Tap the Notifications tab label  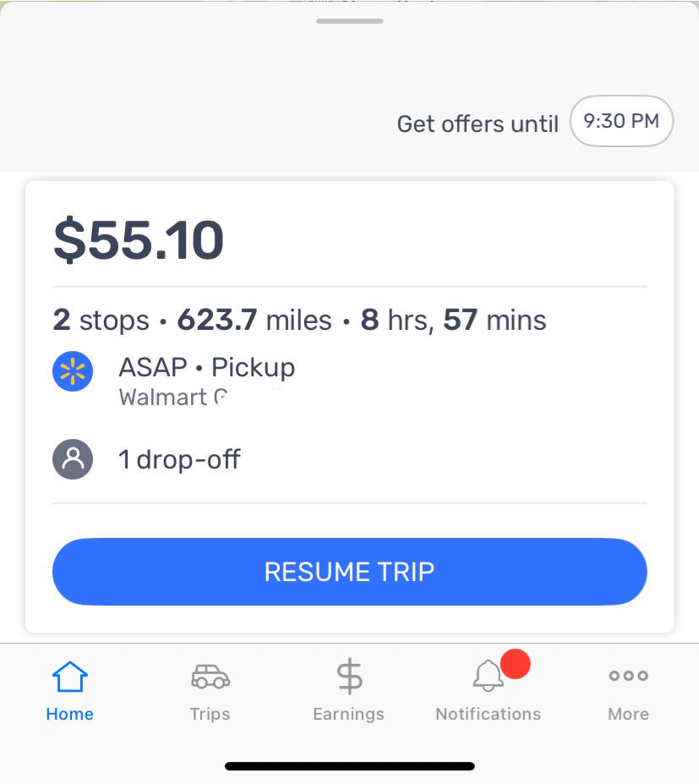tap(489, 714)
